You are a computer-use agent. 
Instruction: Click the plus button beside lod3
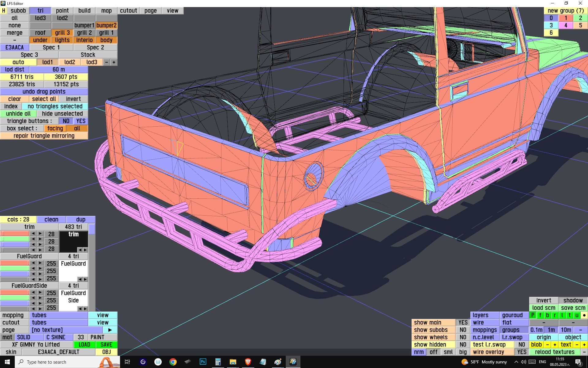click(114, 62)
